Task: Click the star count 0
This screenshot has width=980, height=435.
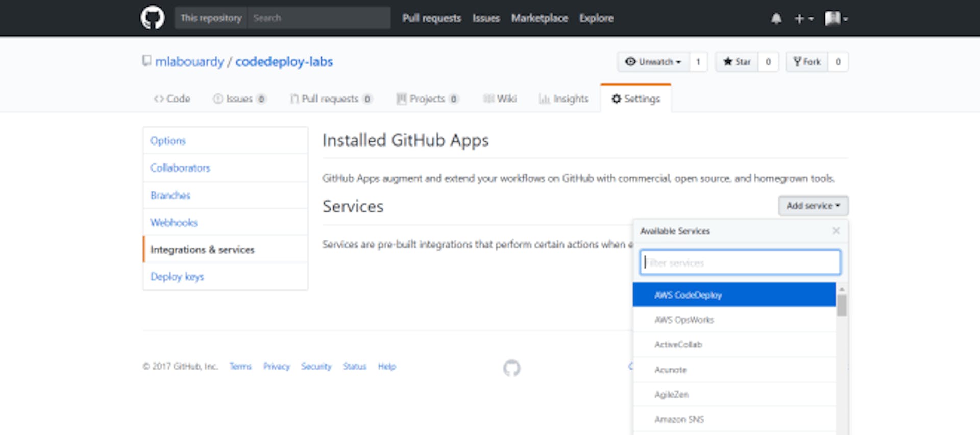Action: [768, 62]
